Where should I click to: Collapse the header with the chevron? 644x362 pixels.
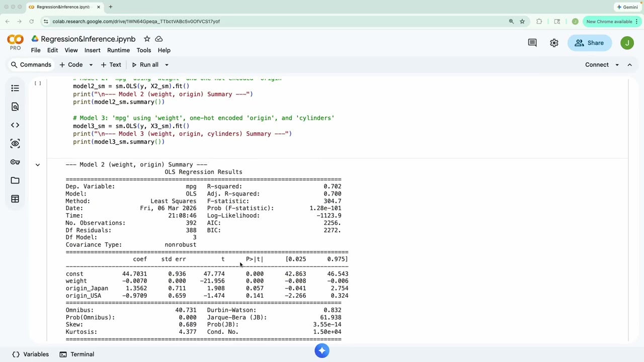coord(629,65)
